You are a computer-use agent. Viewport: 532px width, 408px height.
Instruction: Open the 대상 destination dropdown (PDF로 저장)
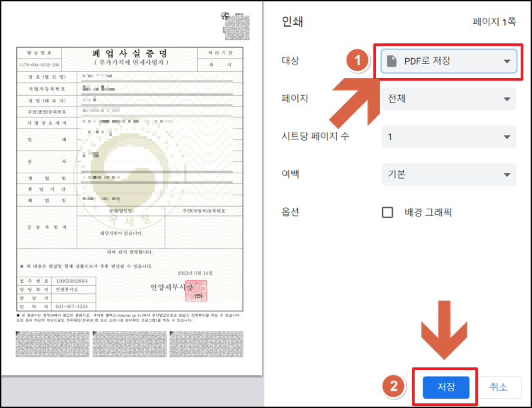449,61
